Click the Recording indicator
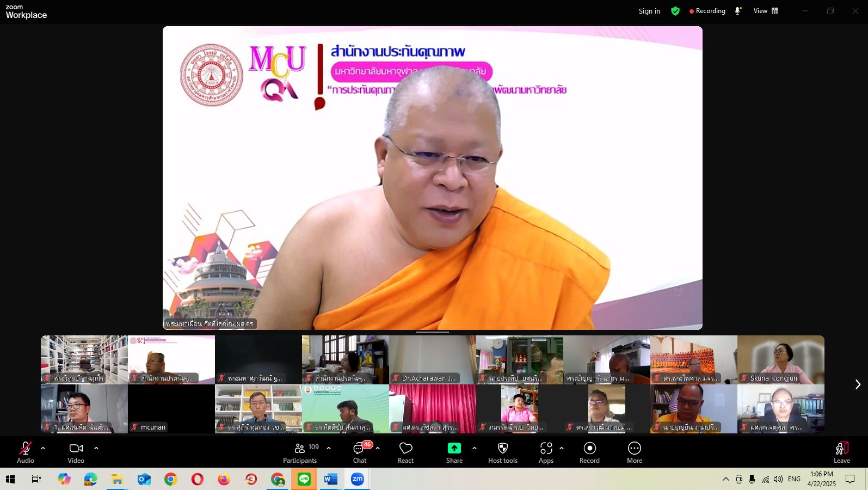Viewport: 868px width, 490px height. [707, 11]
